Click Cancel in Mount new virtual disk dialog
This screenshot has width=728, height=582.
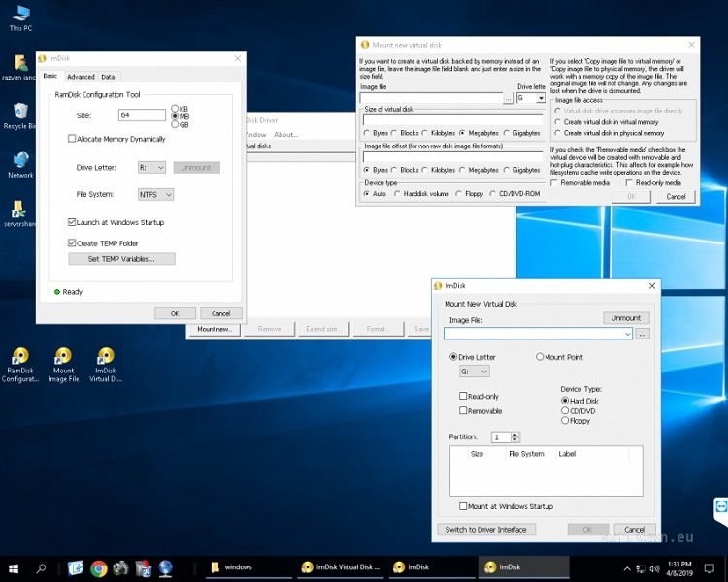coord(676,196)
